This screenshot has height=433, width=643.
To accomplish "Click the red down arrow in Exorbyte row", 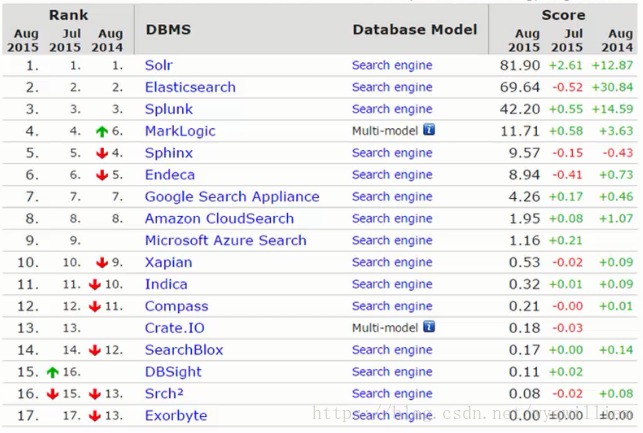I will tap(95, 416).
